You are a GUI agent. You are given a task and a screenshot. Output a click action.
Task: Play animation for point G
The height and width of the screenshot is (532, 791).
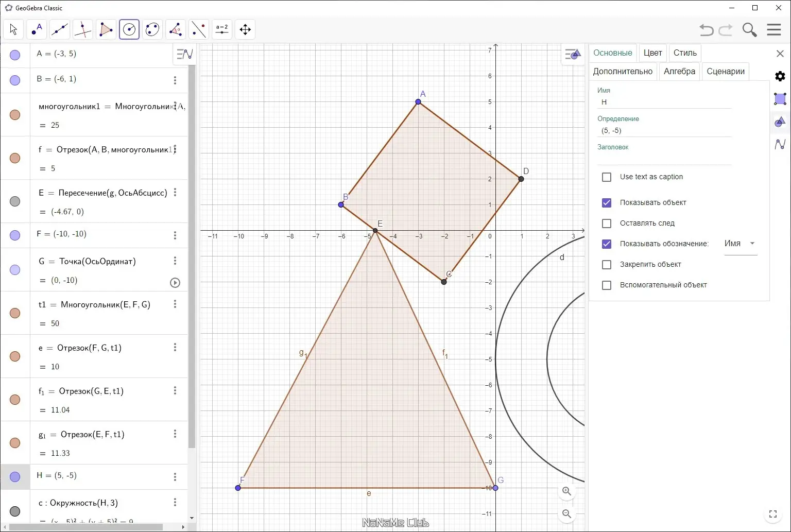pyautogui.click(x=175, y=282)
